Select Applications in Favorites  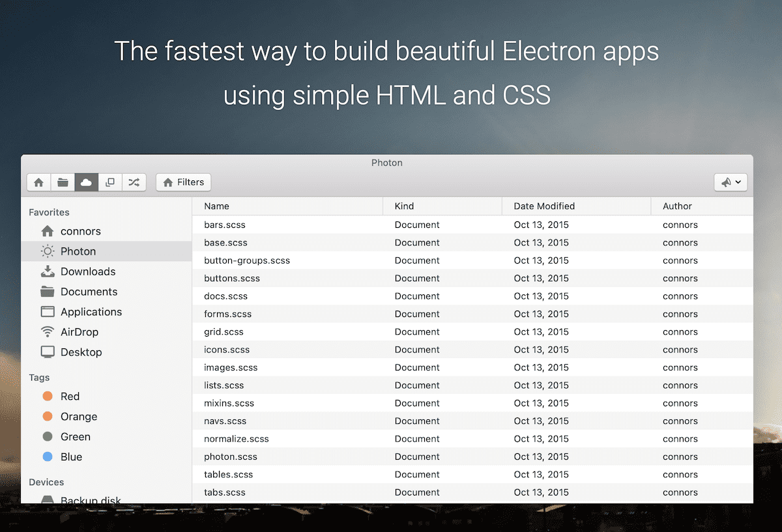pos(91,312)
